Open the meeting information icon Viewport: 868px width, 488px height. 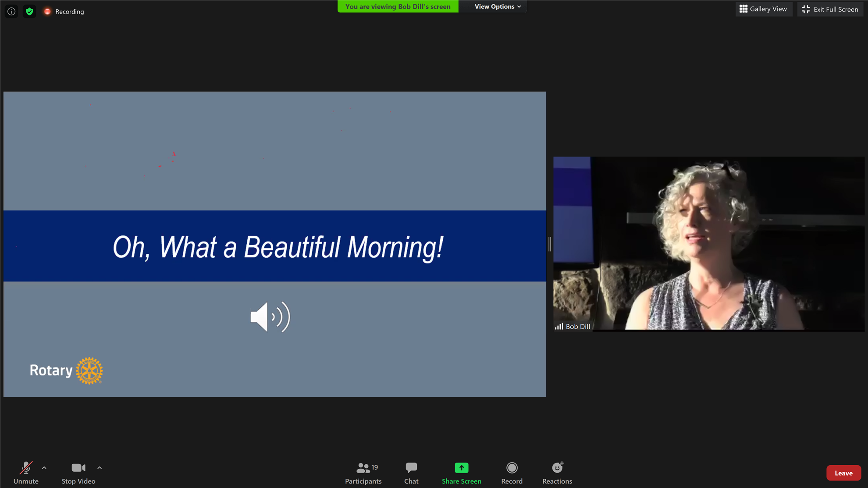click(11, 11)
